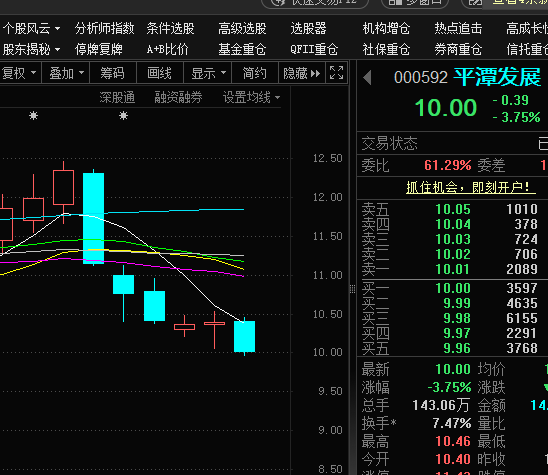Open the 设置均线 dropdown
This screenshot has width=548, height=475.
point(251,98)
